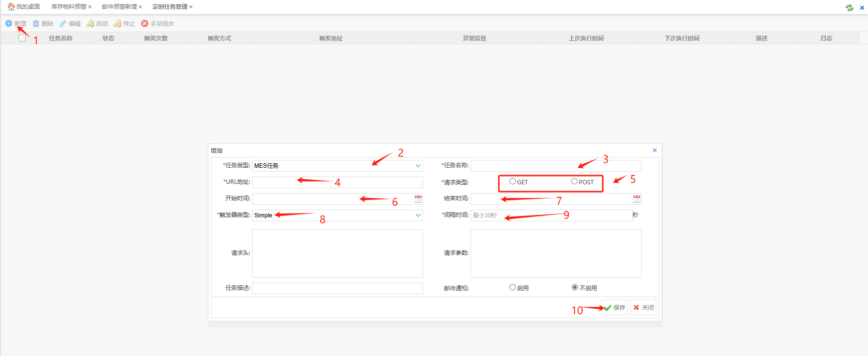Expand the 任务类型 dropdown showing MES任务

pos(418,166)
